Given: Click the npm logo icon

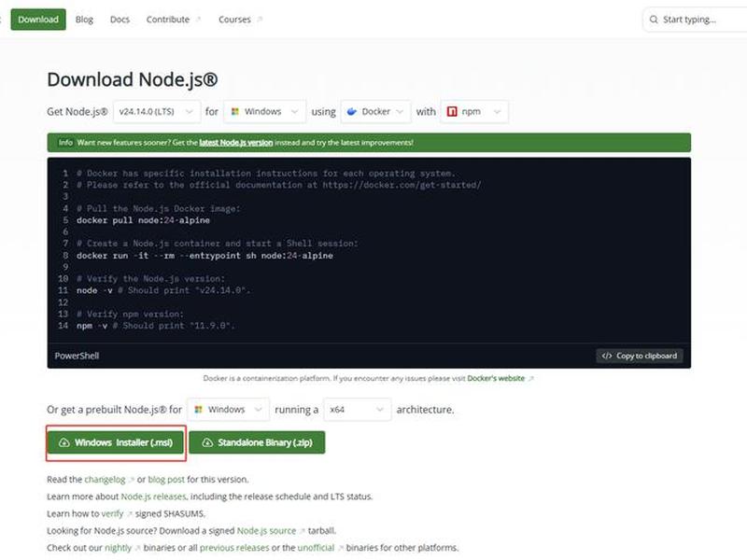Looking at the screenshot, I should click(452, 111).
